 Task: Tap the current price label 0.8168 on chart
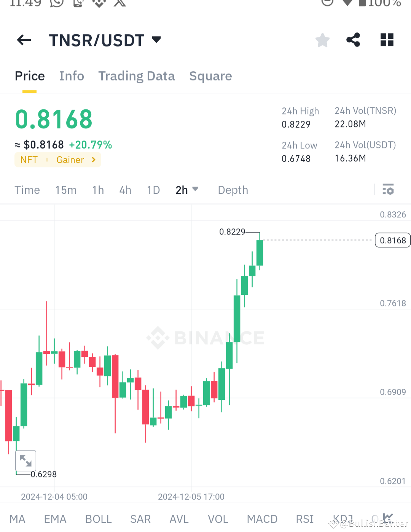tap(392, 240)
